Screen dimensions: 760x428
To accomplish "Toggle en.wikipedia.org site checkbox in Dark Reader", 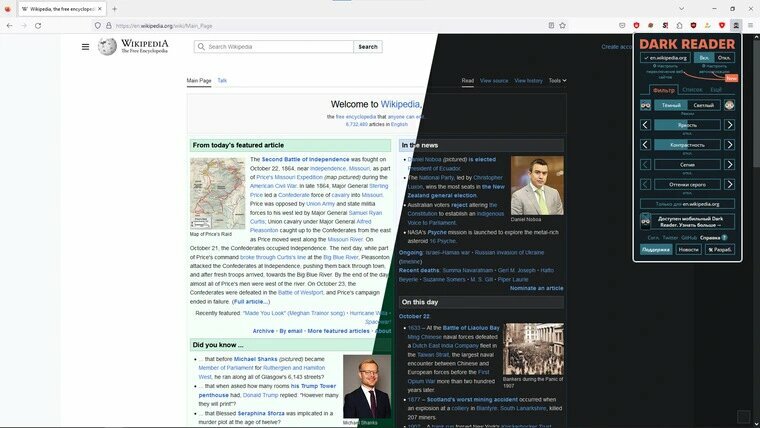I will (x=665, y=58).
